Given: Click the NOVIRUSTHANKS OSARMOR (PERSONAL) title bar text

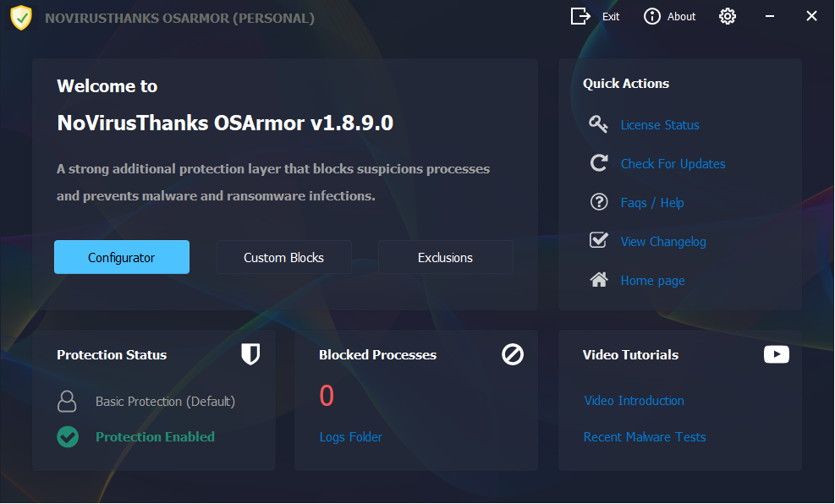Looking at the screenshot, I should click(179, 18).
